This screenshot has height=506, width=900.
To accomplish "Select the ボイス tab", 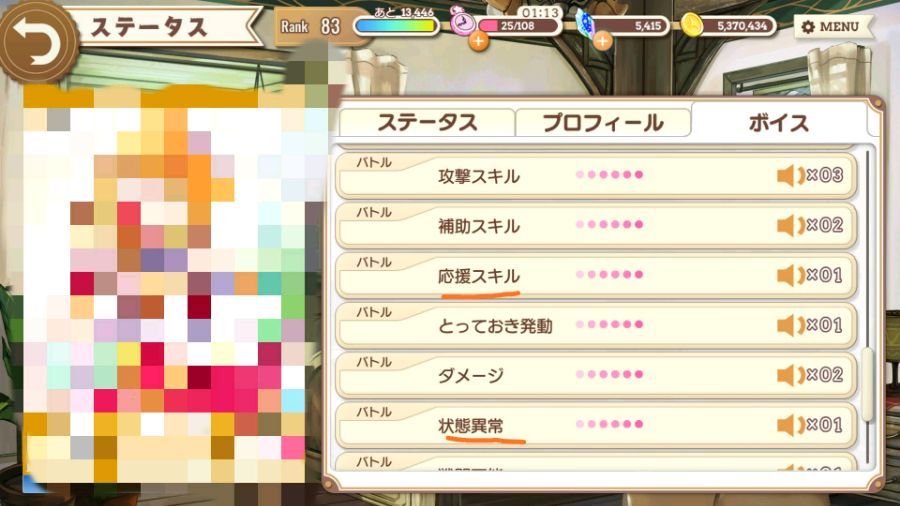I will (x=779, y=122).
